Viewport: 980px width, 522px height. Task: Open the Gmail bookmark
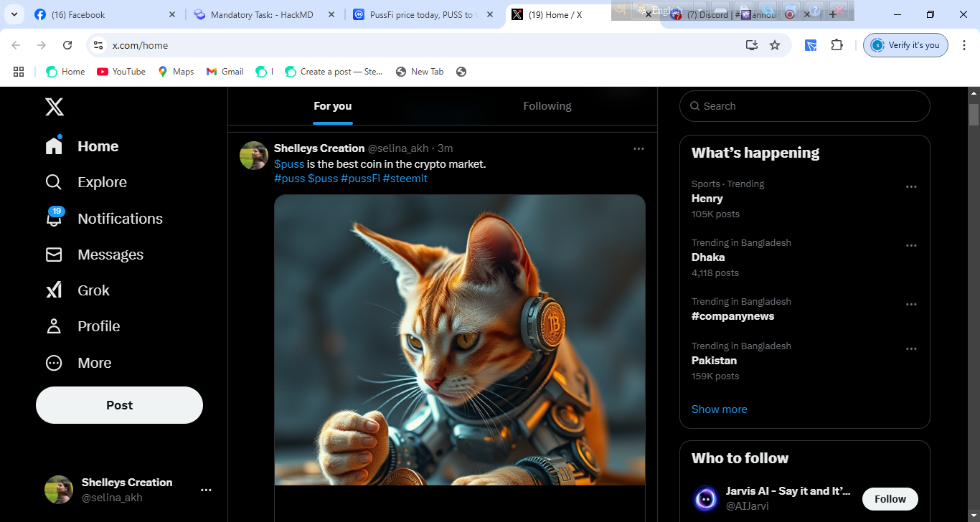[225, 72]
